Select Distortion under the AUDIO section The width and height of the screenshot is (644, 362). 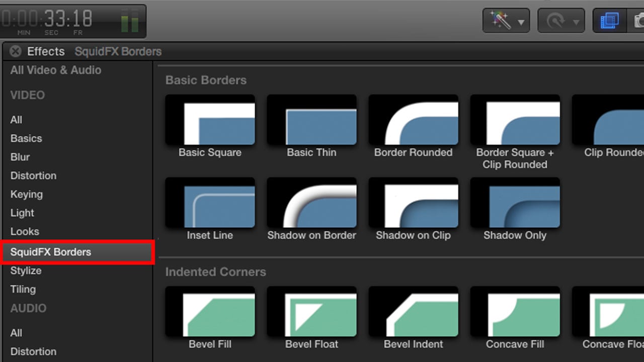(33, 351)
